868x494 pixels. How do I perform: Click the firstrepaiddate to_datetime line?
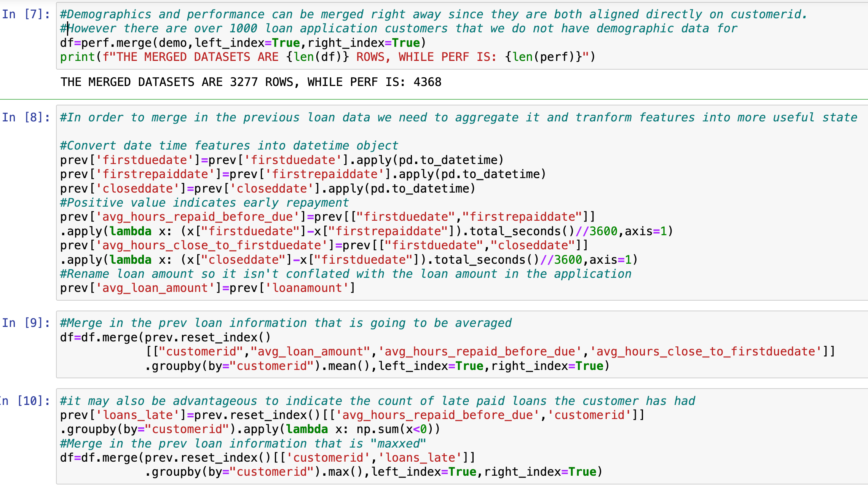click(x=303, y=174)
